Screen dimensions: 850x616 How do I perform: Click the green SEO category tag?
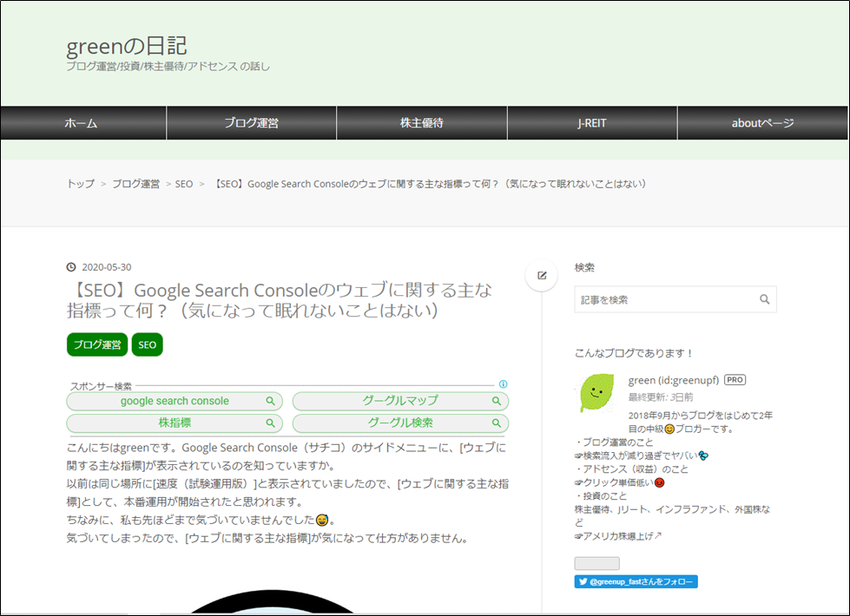coord(147,344)
